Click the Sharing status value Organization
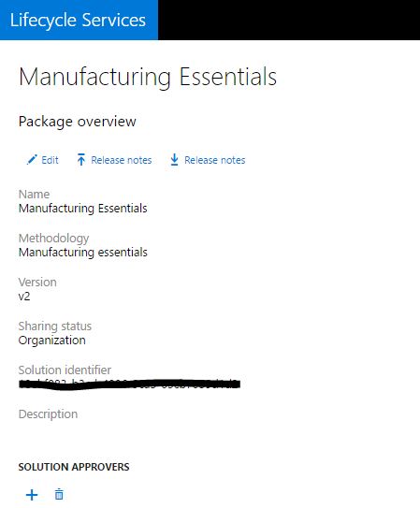 [x=52, y=341]
